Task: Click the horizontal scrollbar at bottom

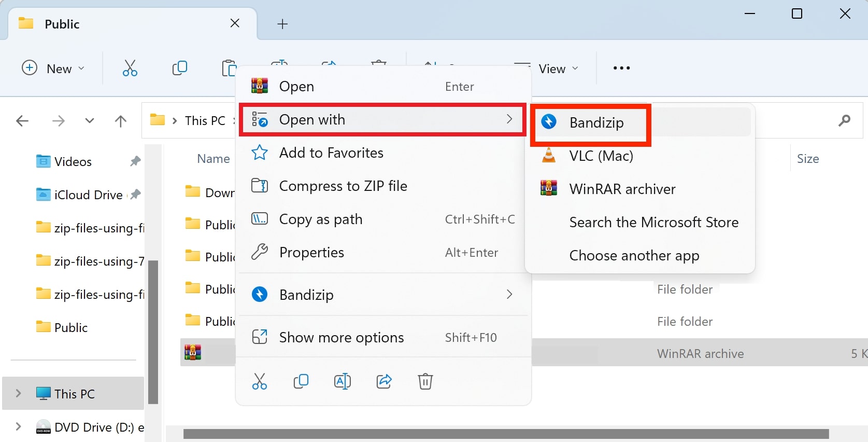Action: pos(506,434)
